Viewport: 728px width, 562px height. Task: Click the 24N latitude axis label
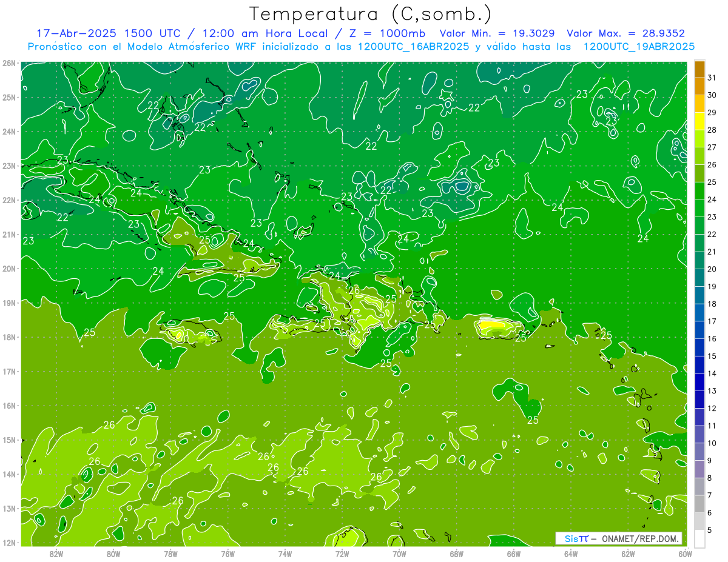click(8, 132)
